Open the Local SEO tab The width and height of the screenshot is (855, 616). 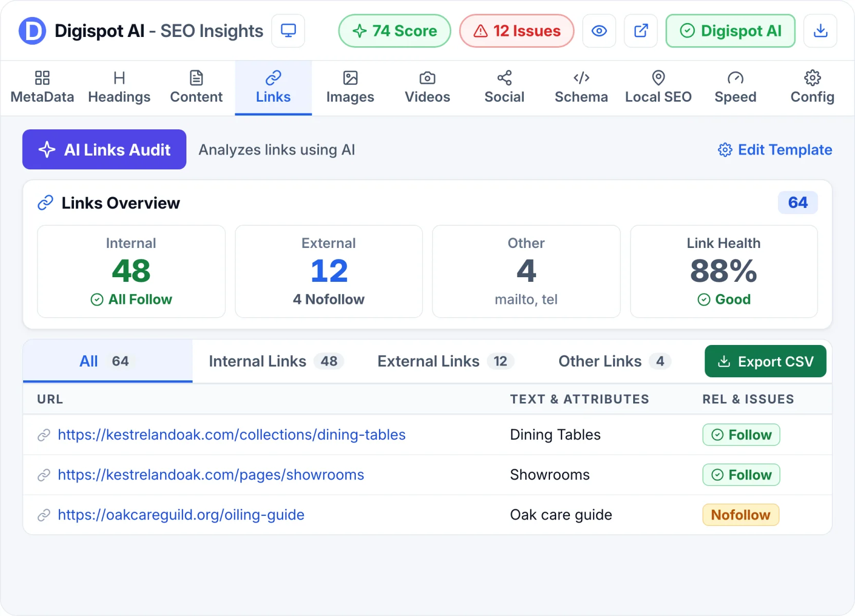(658, 88)
